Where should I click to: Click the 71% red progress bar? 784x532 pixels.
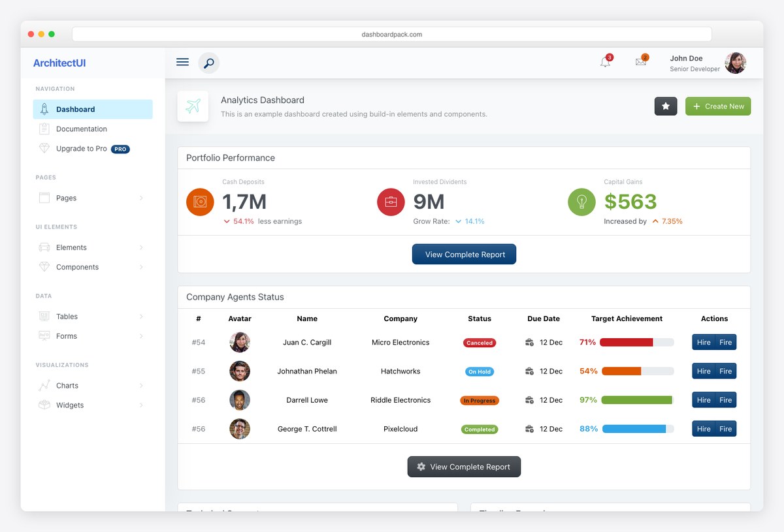click(x=637, y=342)
